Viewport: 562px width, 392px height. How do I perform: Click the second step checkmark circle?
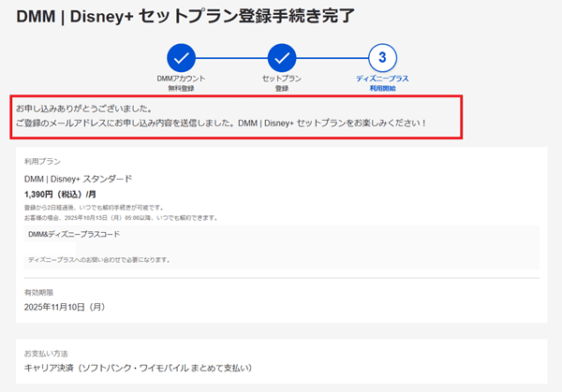[281, 55]
